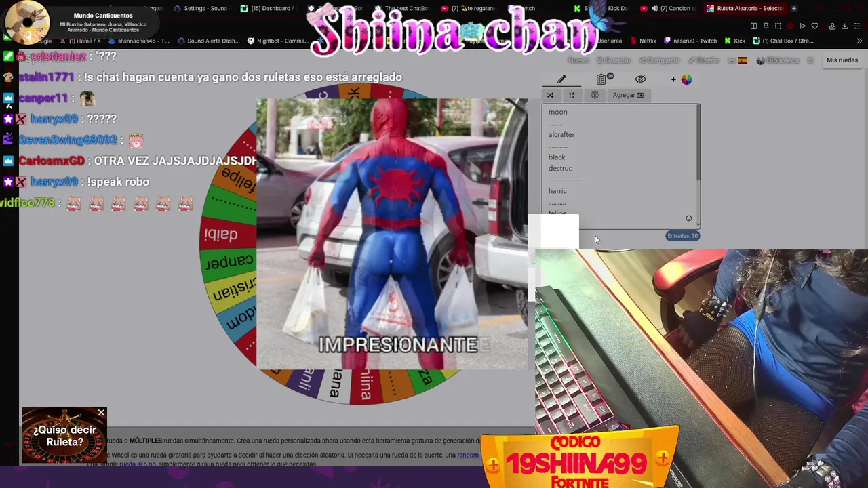Open the entries advanced settings gear

click(595, 95)
